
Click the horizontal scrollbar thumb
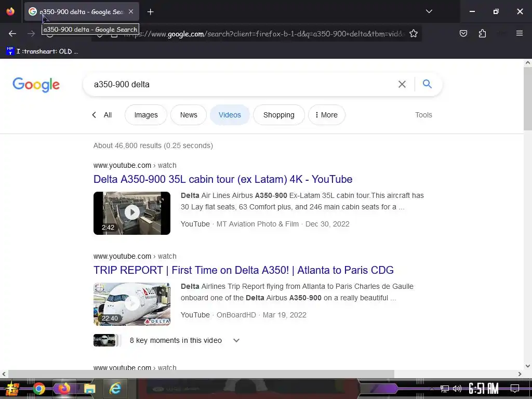coord(201,374)
